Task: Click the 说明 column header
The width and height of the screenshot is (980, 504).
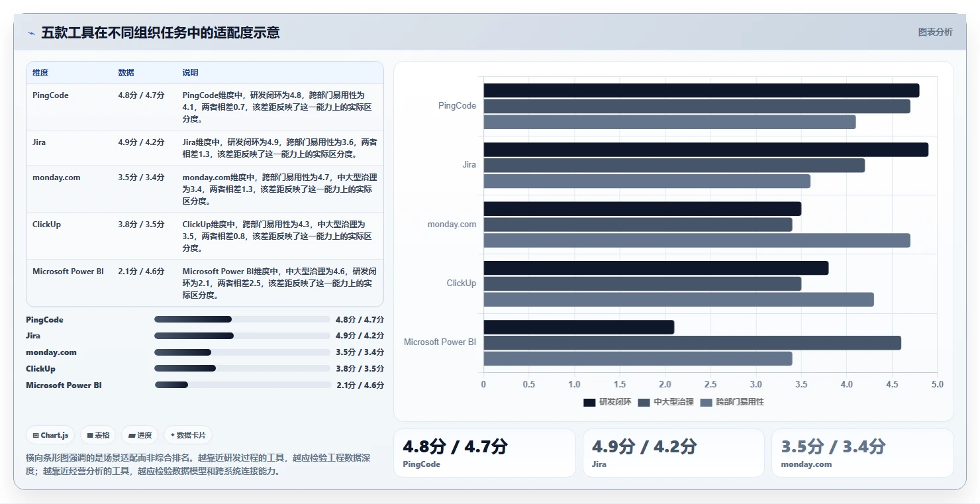Action: [190, 73]
